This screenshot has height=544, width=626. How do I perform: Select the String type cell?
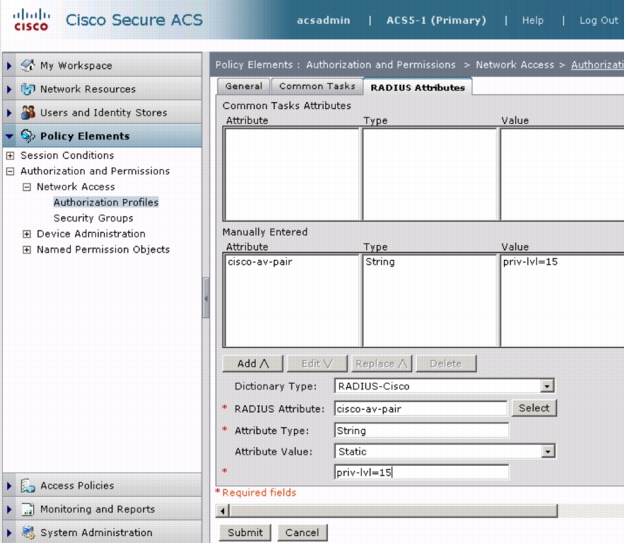(x=380, y=262)
